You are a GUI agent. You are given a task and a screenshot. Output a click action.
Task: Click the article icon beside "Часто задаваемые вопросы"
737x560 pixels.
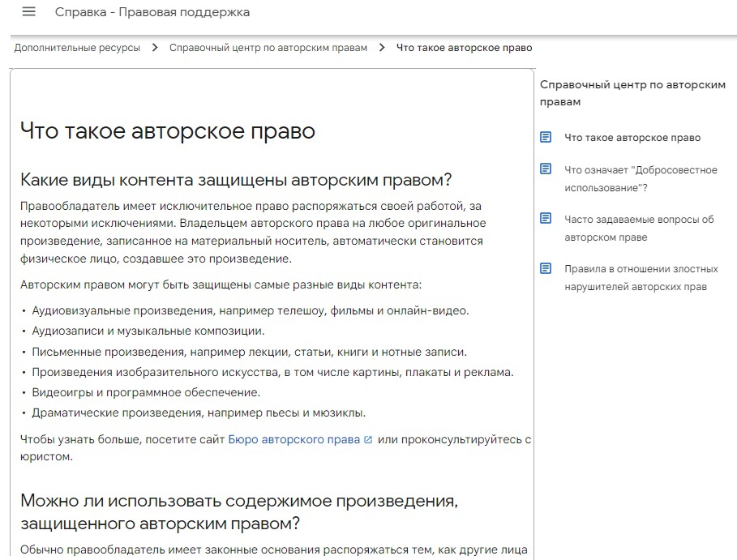pos(546,219)
